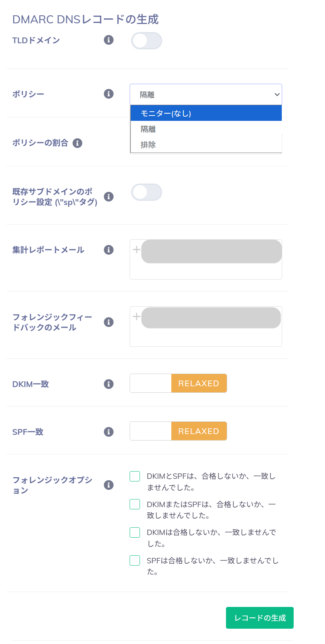This screenshot has width=325, height=644.
Task: Click the 集計レポートメール input field
Action: [206, 271]
